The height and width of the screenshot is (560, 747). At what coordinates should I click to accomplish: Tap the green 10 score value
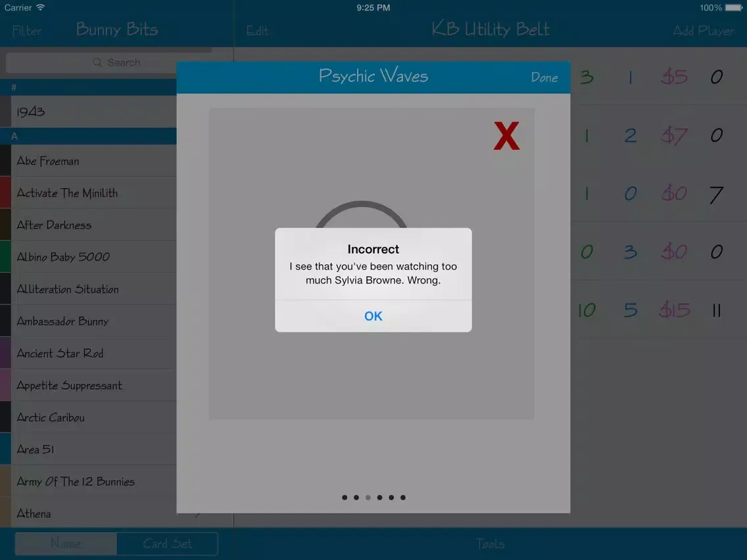point(587,310)
